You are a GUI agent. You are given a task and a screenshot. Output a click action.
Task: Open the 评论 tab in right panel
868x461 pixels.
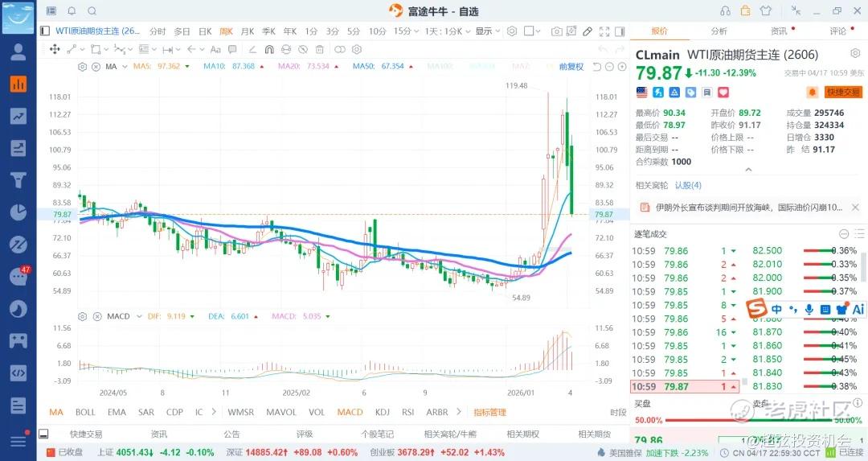click(837, 31)
